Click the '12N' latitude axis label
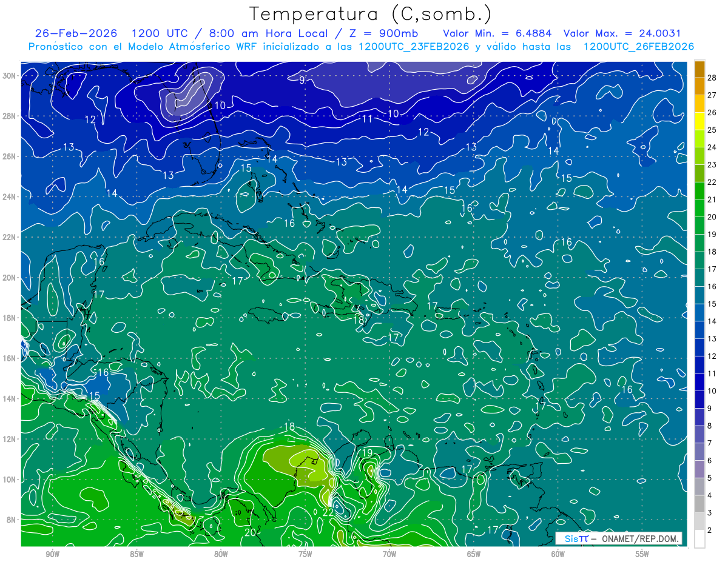The width and height of the screenshot is (728, 562). [10, 439]
